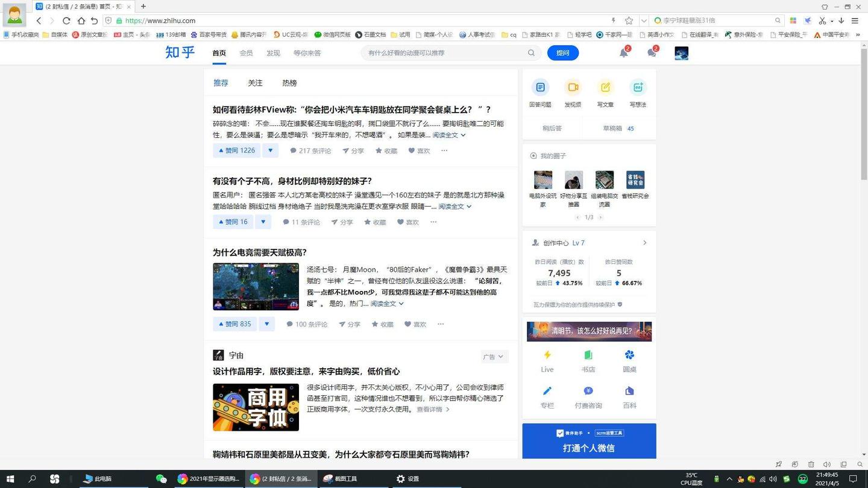868x488 pixels.
Task: Open the game video thumbnail in 电竞 post
Action: [256, 287]
